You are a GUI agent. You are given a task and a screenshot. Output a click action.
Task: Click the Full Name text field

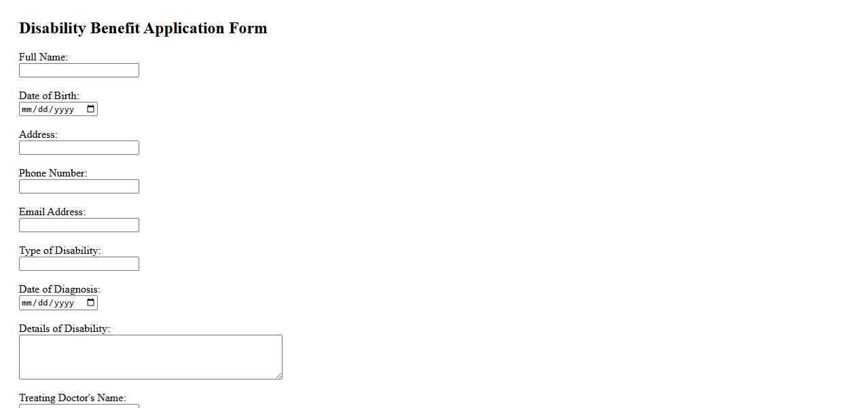[79, 71]
